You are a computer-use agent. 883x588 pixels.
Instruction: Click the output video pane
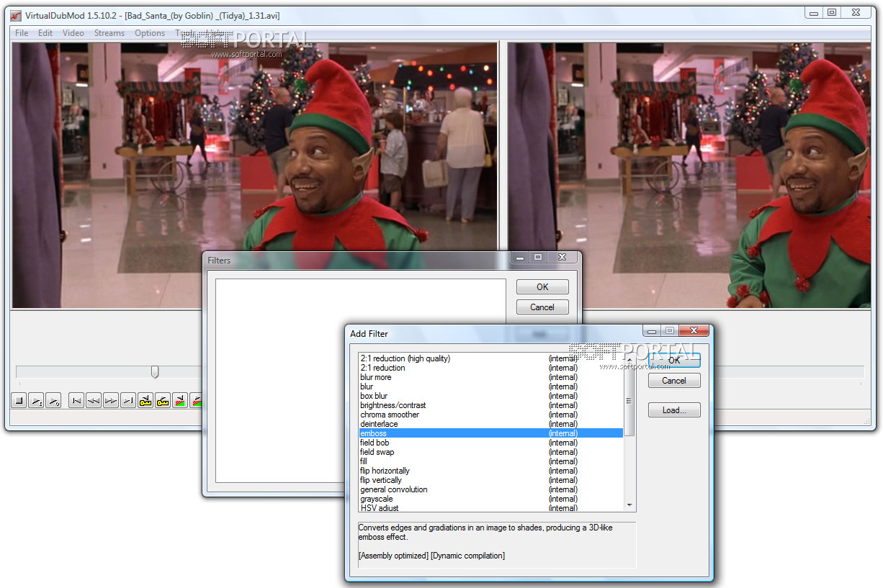click(x=689, y=175)
